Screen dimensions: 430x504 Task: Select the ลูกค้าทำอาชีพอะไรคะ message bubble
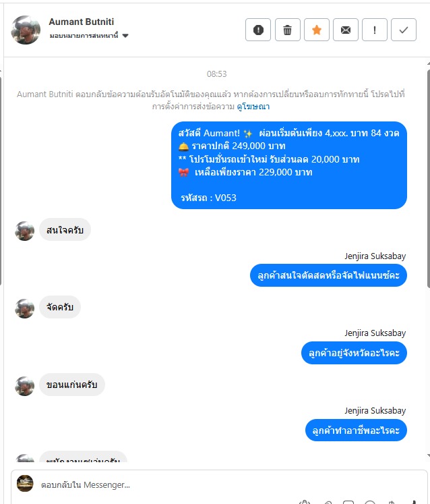coord(356,430)
